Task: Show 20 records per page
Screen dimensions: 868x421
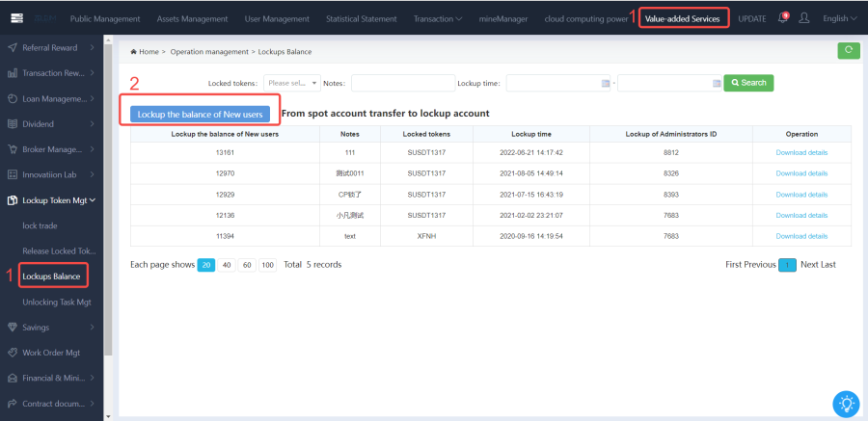Action: (206, 265)
